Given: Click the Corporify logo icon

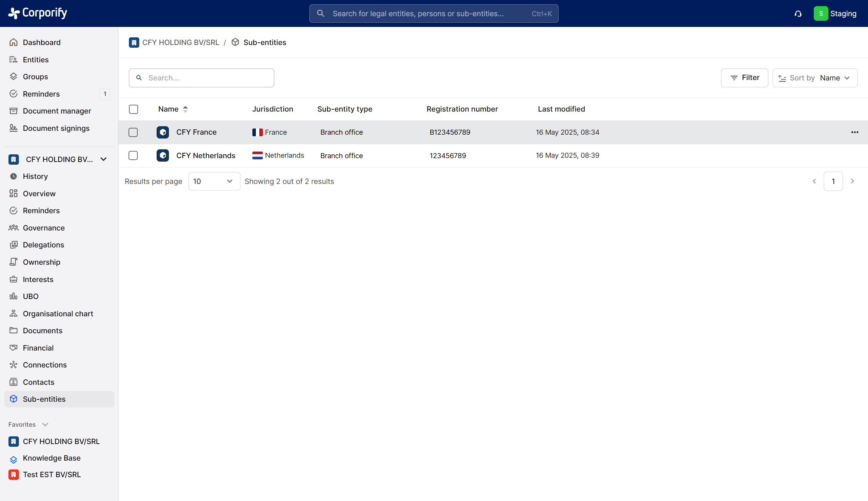Looking at the screenshot, I should [x=14, y=13].
